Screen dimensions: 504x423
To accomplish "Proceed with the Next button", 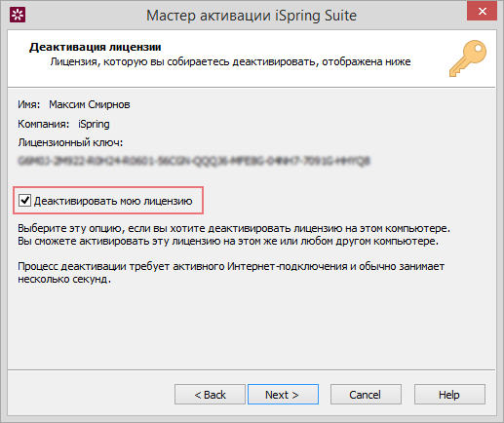I will [283, 395].
